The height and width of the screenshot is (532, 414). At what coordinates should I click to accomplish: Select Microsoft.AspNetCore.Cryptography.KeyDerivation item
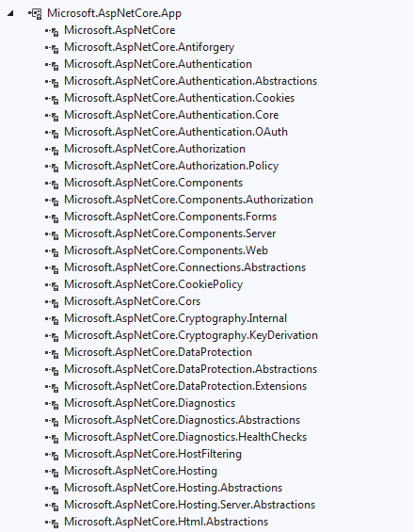click(191, 335)
